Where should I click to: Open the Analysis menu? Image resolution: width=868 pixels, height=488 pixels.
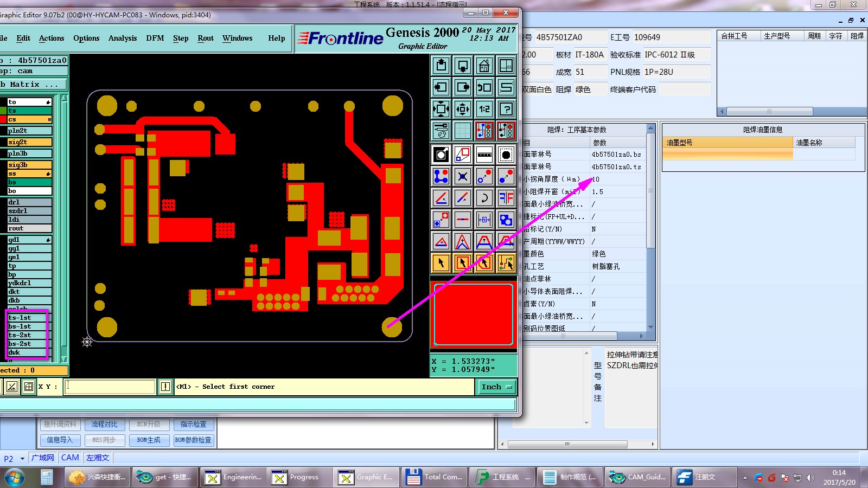click(x=123, y=38)
